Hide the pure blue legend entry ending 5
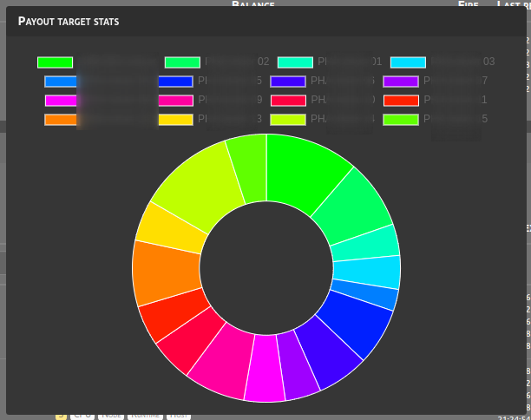 175,82
